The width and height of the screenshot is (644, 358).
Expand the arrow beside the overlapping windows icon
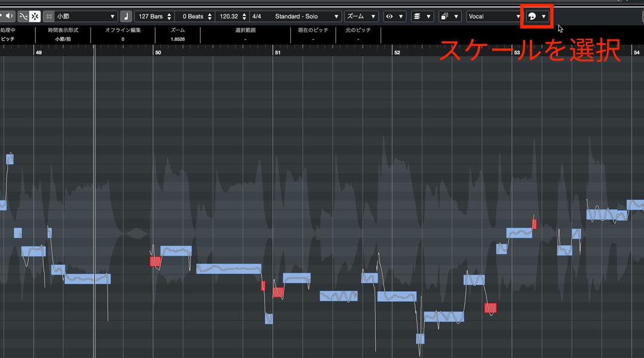(456, 16)
